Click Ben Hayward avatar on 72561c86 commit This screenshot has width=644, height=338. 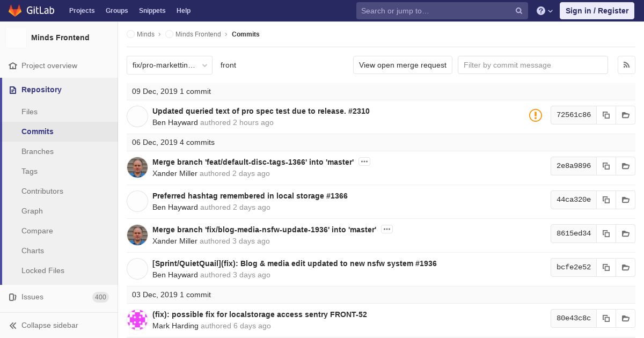click(137, 116)
